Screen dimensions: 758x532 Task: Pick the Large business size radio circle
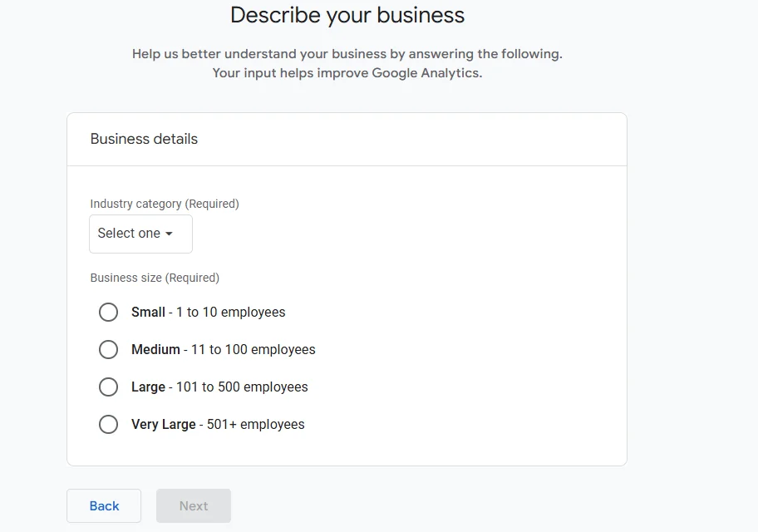pos(108,387)
